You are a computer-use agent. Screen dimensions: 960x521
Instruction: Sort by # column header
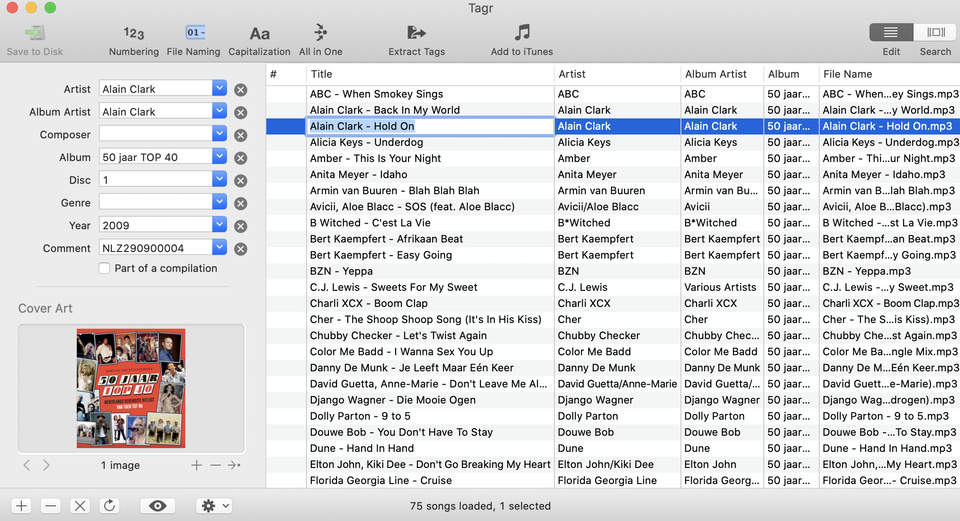pyautogui.click(x=286, y=74)
